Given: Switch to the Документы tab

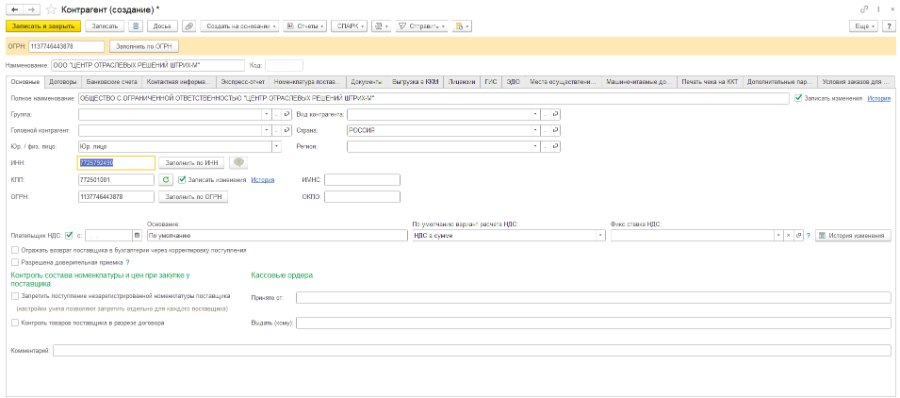Looking at the screenshot, I should coord(366,82).
